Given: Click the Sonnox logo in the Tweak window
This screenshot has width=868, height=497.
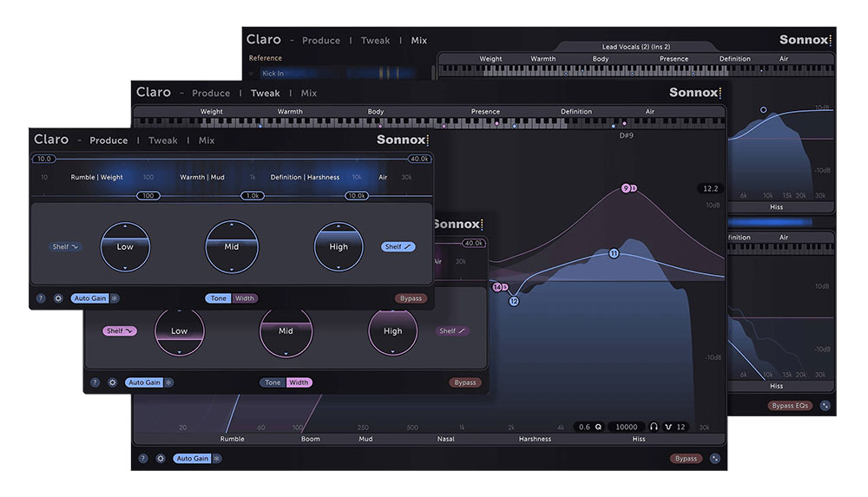Looking at the screenshot, I should point(694,93).
